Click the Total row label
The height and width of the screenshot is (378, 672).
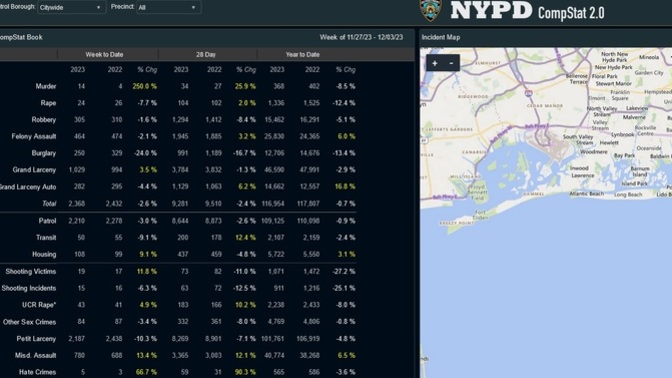pyautogui.click(x=49, y=204)
